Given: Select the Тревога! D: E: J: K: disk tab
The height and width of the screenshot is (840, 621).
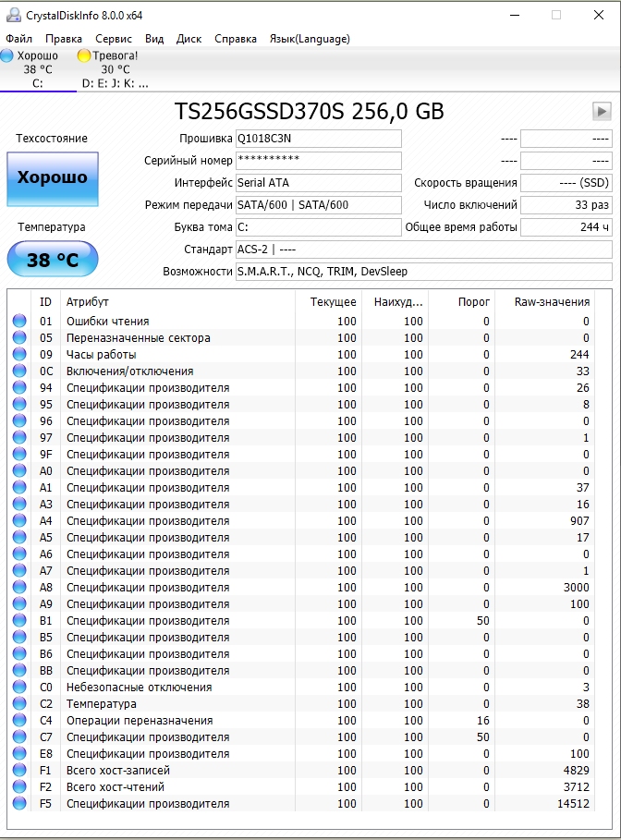Looking at the screenshot, I should 115,69.
